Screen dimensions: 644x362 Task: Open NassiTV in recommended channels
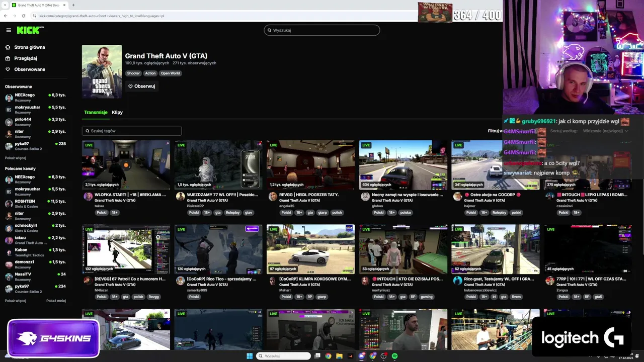[x=35, y=277]
